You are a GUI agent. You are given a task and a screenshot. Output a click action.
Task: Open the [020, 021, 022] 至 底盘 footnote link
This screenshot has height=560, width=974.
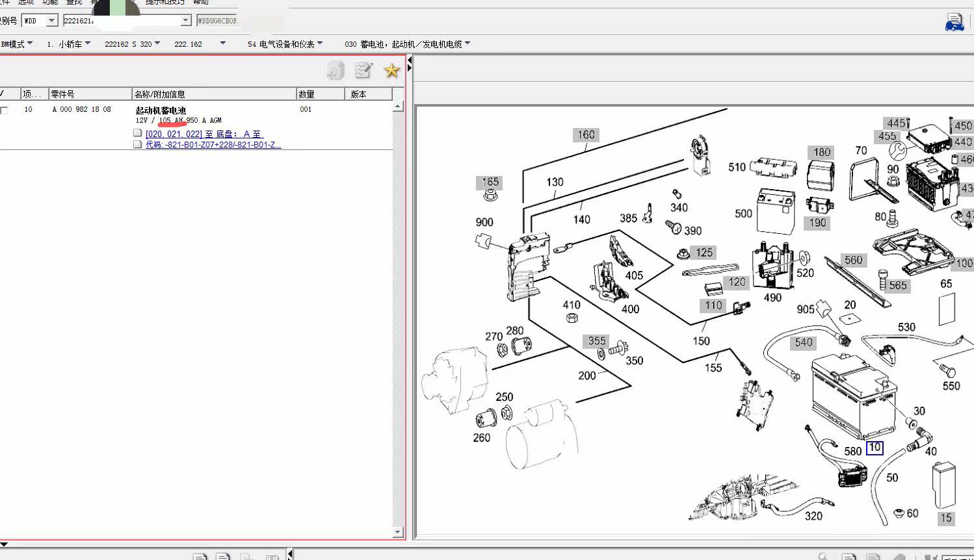point(204,134)
